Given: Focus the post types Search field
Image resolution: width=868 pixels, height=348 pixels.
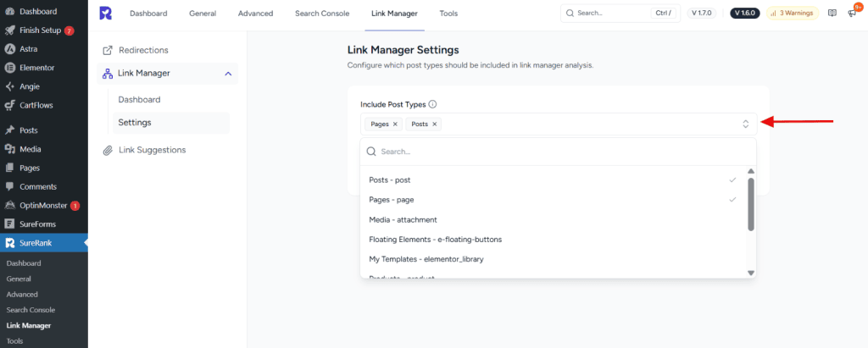Looking at the screenshot, I should 558,152.
